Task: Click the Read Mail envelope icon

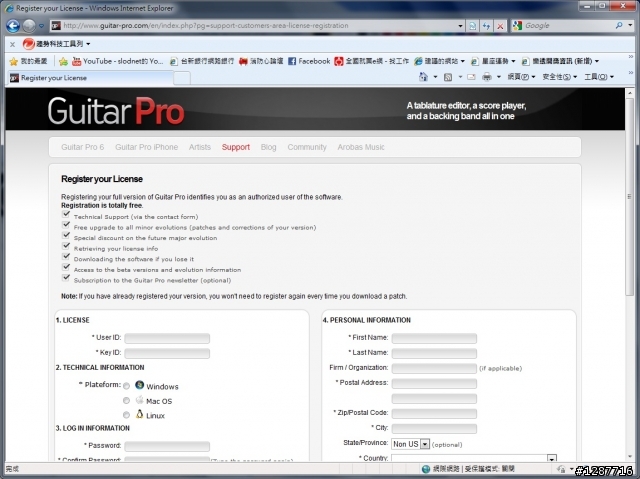Action: pos(471,77)
